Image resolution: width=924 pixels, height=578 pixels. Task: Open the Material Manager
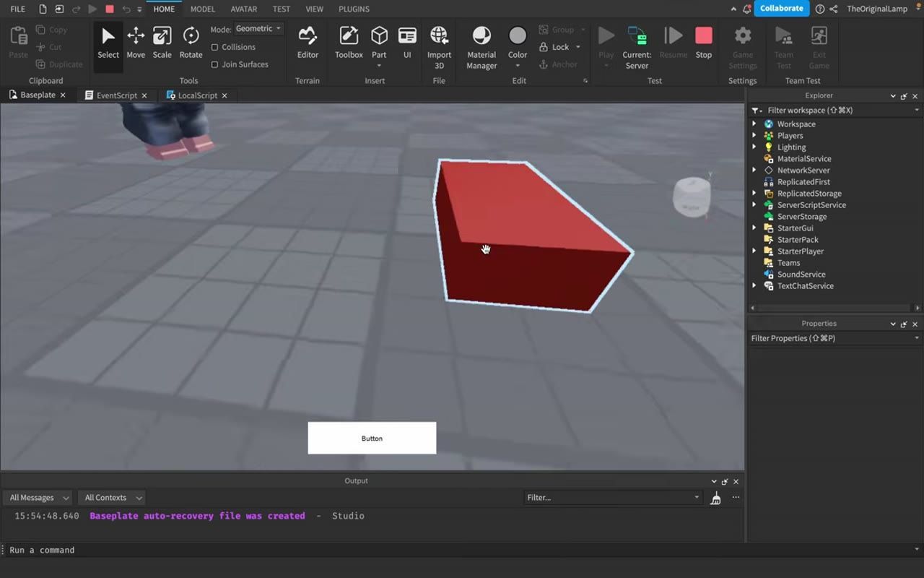click(481, 47)
